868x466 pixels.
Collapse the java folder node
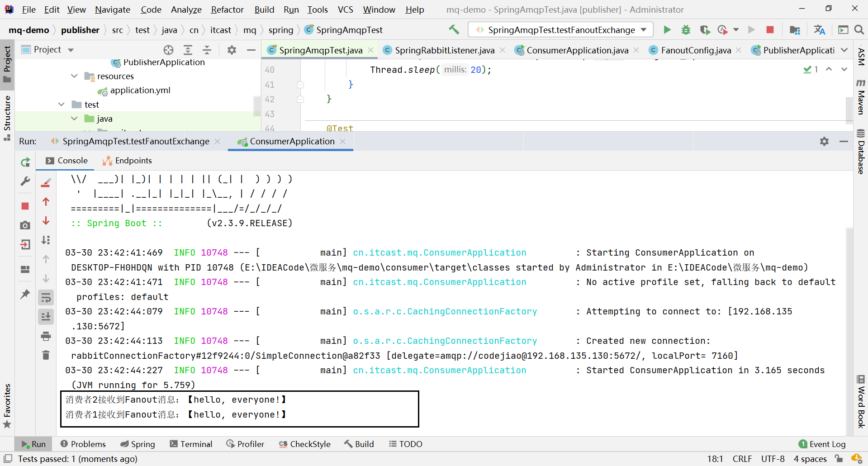pos(74,119)
